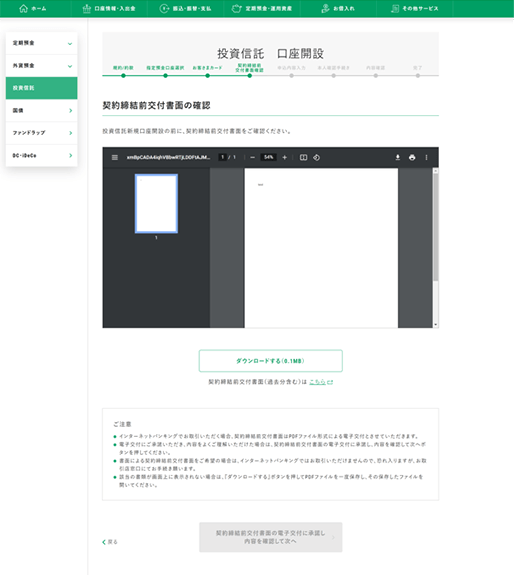Open the その他サービス top navigation menu
The height and width of the screenshot is (575, 514).
click(x=415, y=8)
